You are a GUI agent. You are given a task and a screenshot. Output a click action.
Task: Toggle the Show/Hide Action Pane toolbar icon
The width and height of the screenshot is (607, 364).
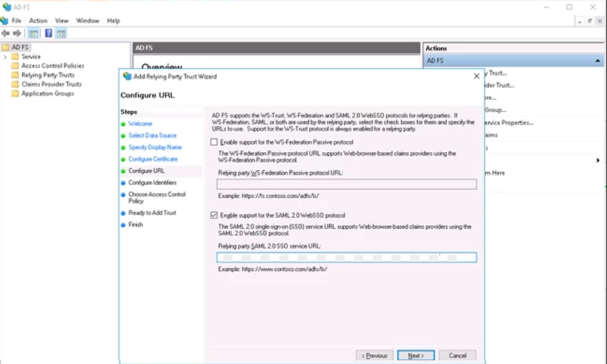[x=61, y=33]
